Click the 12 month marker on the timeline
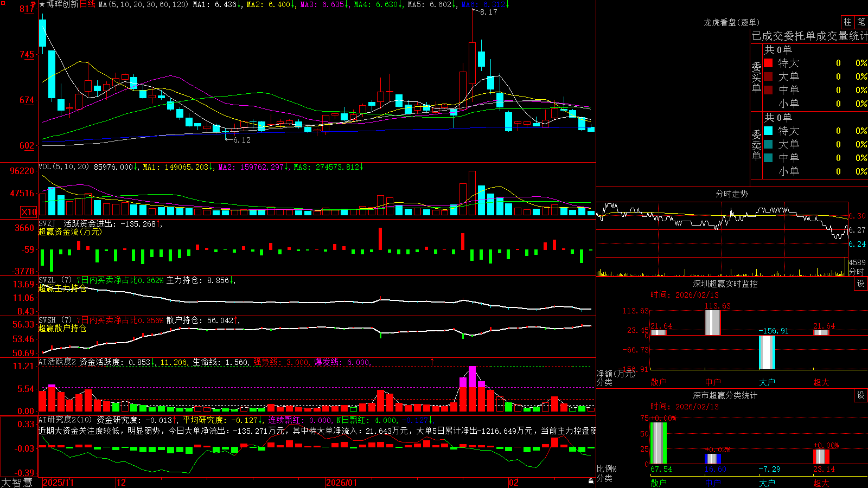 point(122,483)
